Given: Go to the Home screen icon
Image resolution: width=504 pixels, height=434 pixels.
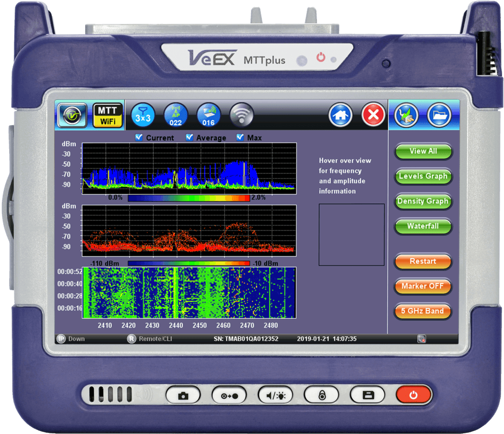Looking at the screenshot, I should tap(341, 116).
